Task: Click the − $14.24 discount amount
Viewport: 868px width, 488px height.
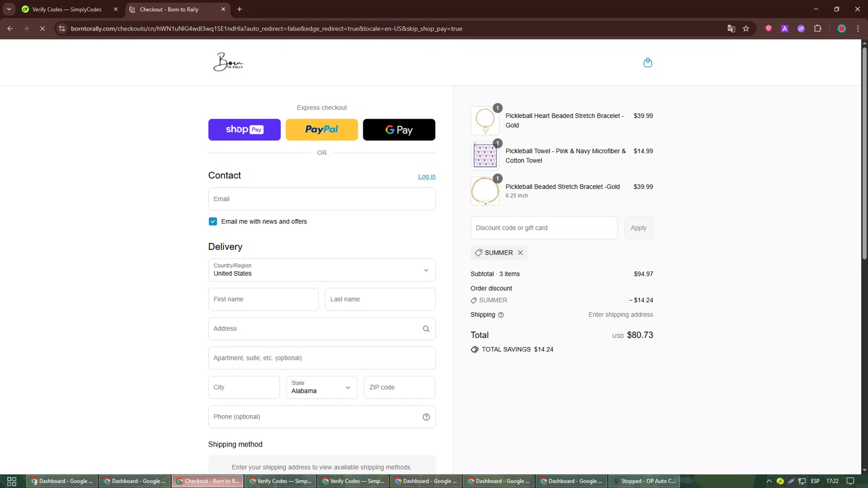Action: pyautogui.click(x=641, y=300)
